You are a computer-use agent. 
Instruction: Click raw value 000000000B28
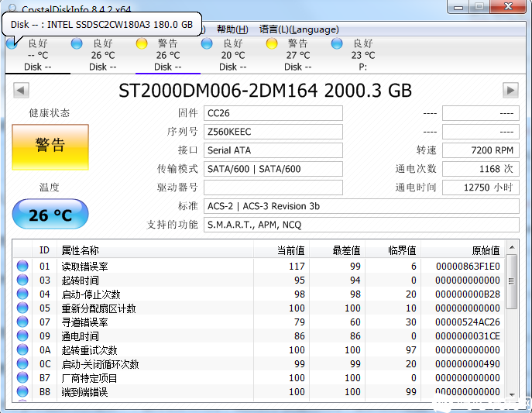pyautogui.click(x=468, y=294)
